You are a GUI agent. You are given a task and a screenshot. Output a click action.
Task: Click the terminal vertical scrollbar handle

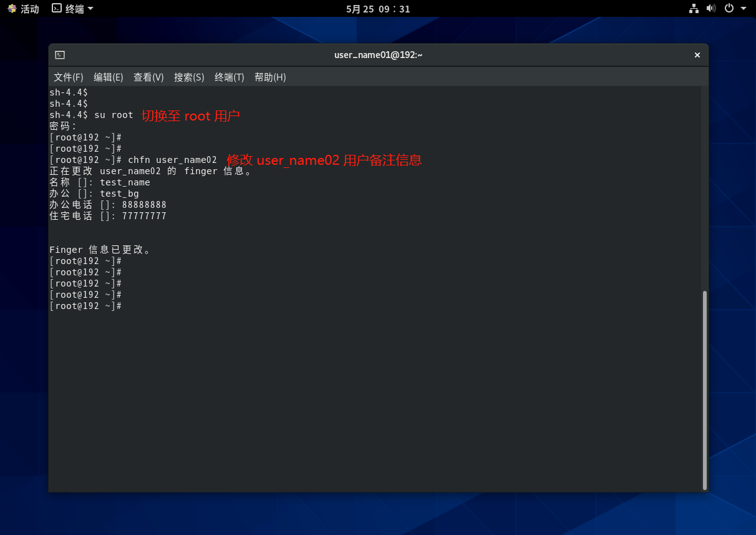point(705,390)
